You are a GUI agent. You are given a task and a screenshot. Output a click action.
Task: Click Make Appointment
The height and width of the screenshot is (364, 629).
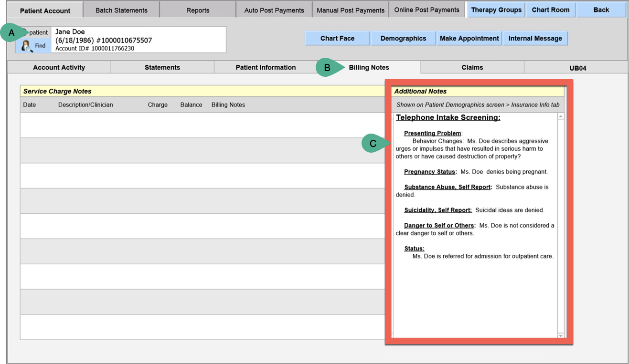(x=469, y=38)
